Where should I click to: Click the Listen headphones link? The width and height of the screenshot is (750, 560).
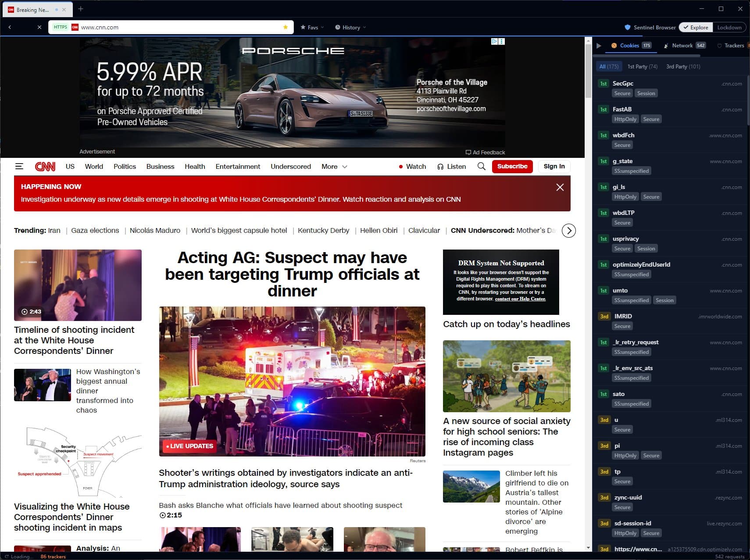[x=452, y=167]
